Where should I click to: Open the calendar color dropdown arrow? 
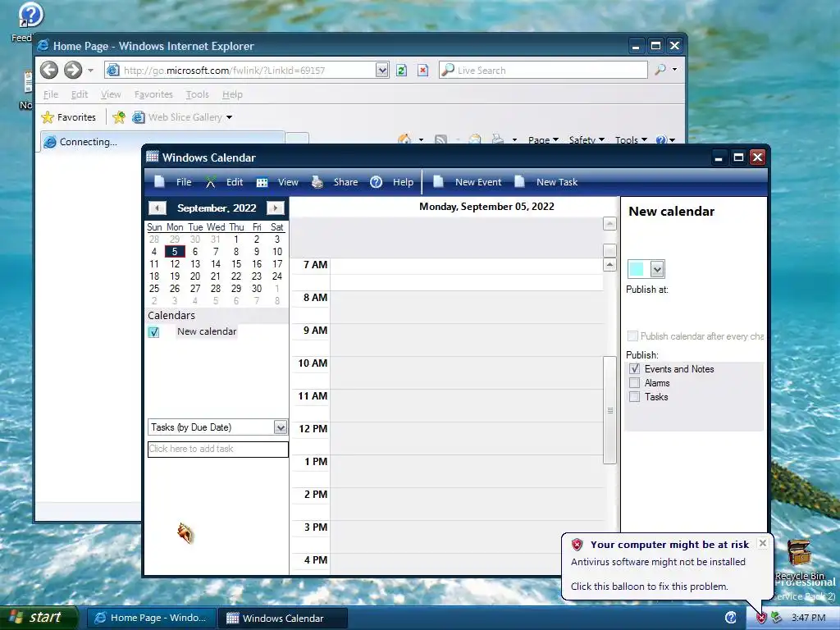(x=657, y=269)
